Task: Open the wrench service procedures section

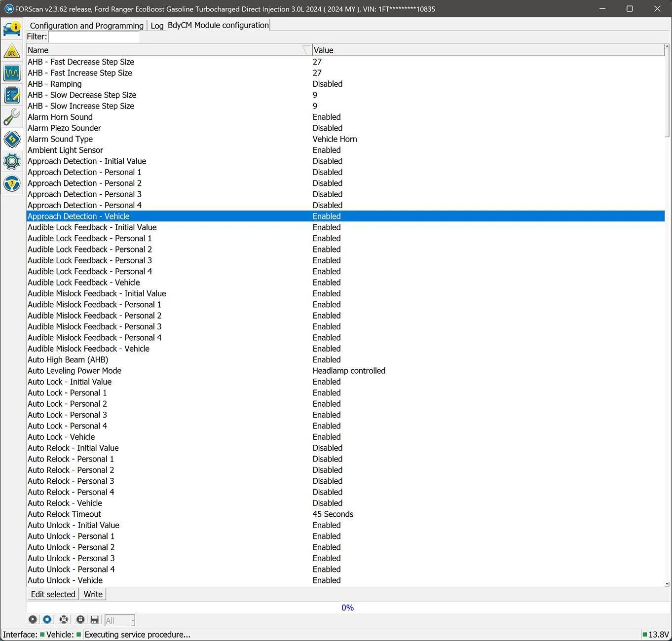Action: click(12, 117)
